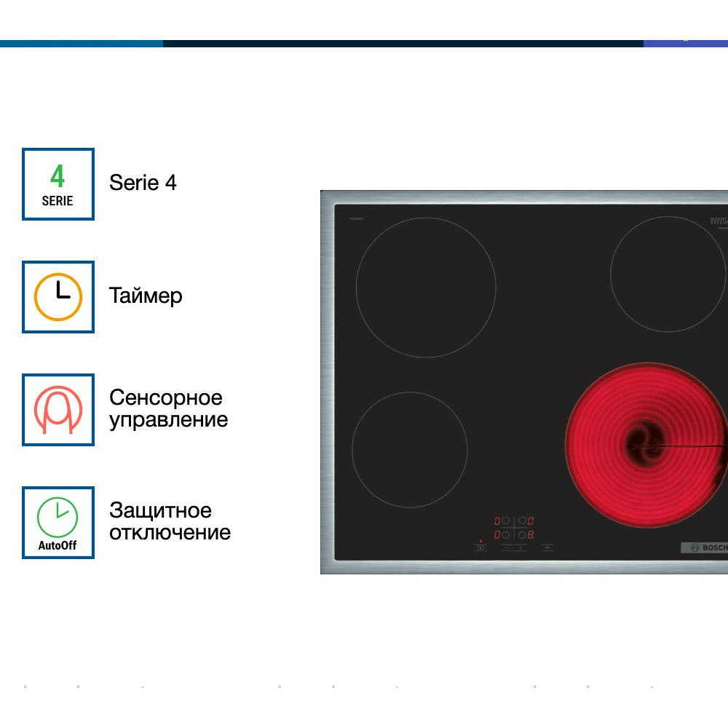Click the green Serie 4 badge icon
The width and height of the screenshot is (728, 728).
click(58, 184)
